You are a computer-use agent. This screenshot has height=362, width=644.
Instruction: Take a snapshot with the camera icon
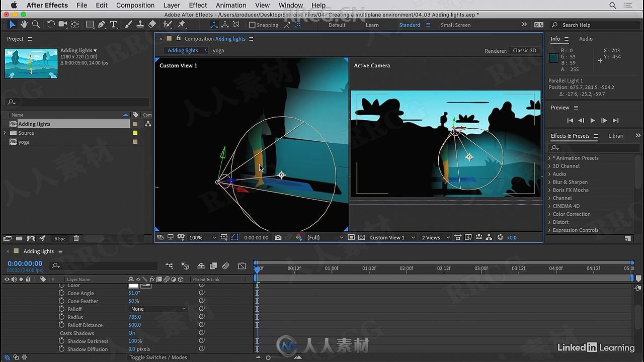pos(278,237)
